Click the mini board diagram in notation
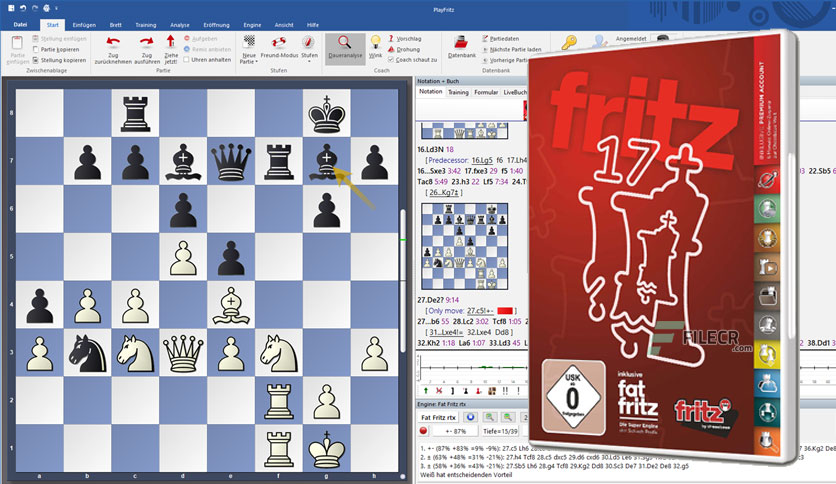The image size is (836, 484). 464,246
